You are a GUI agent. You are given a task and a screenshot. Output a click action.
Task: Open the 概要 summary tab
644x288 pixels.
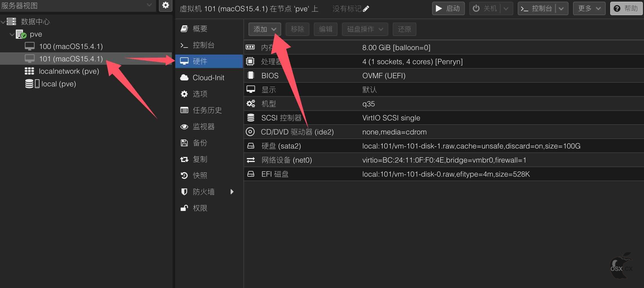pyautogui.click(x=209, y=29)
